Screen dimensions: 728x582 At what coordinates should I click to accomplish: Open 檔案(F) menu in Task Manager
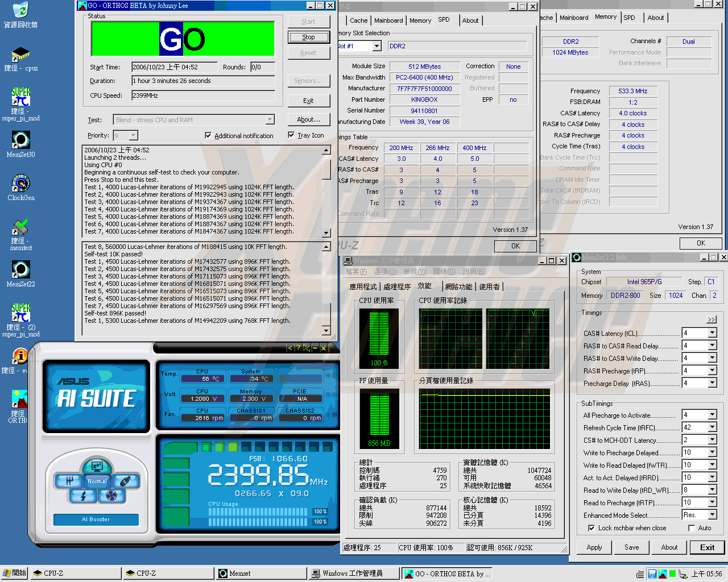coord(356,272)
